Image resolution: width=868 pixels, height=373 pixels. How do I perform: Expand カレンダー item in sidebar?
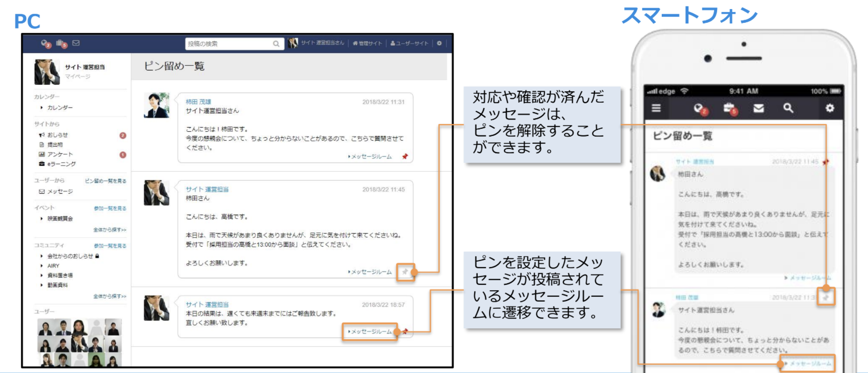point(57,108)
